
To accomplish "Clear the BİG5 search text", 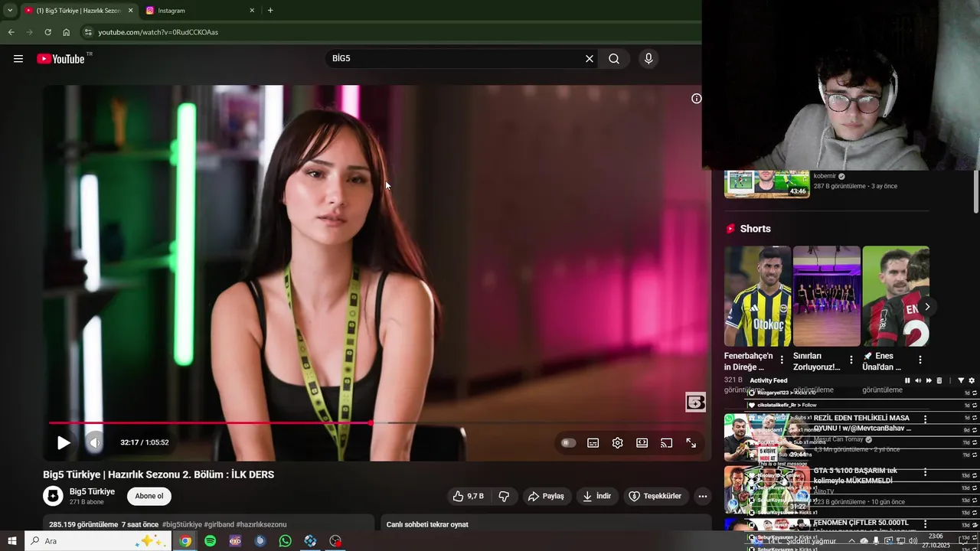I will pos(590,59).
